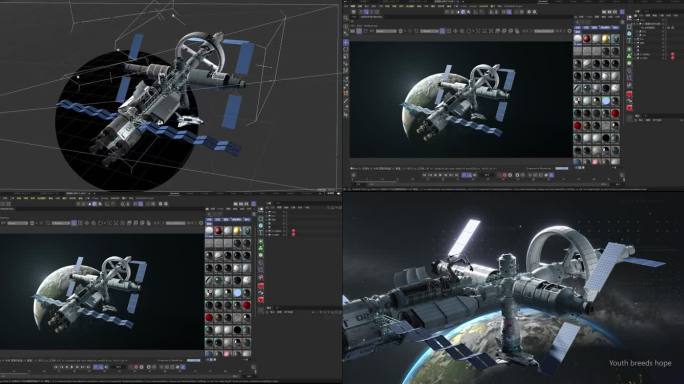The image size is (684, 384).
Task: Click the purple highlighted tool in top-right window's left toolbar
Action: [x=346, y=43]
